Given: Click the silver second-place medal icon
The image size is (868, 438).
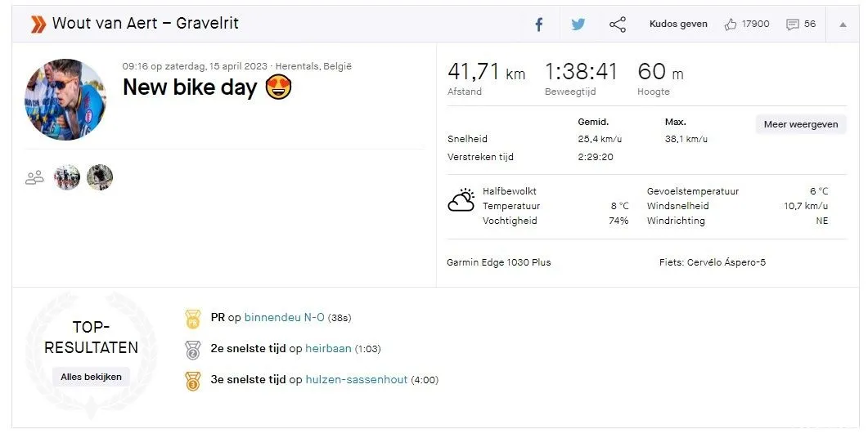Looking at the screenshot, I should 192,350.
